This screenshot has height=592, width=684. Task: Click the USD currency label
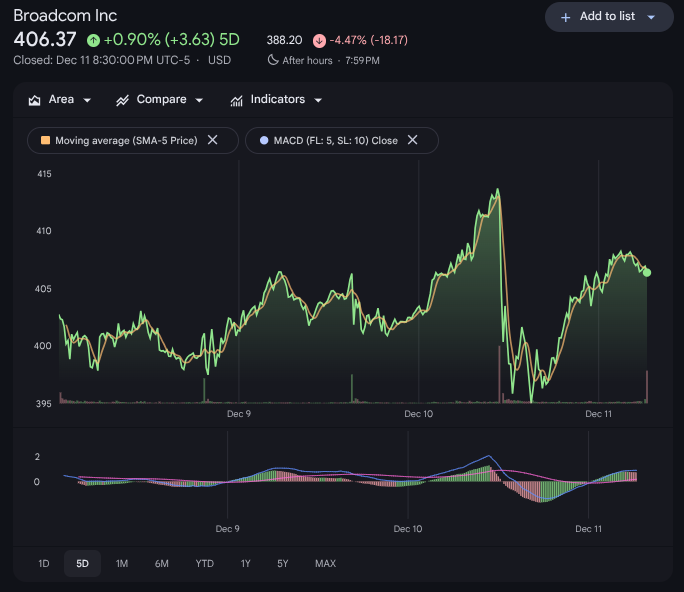(219, 60)
